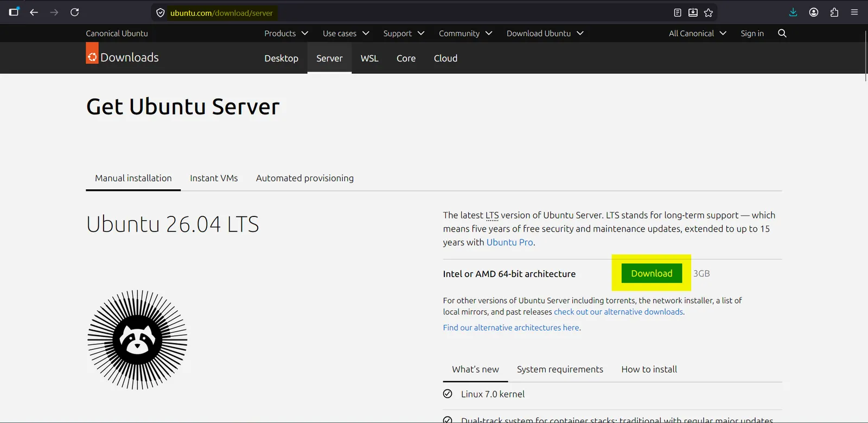Click the browser back arrow
This screenshot has height=423, width=868.
tap(34, 12)
